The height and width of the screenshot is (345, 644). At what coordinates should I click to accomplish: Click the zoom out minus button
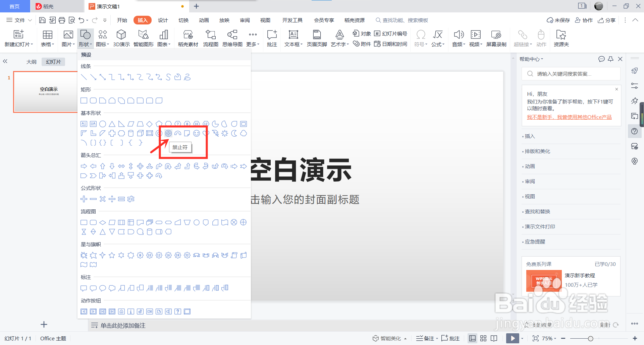point(563,338)
